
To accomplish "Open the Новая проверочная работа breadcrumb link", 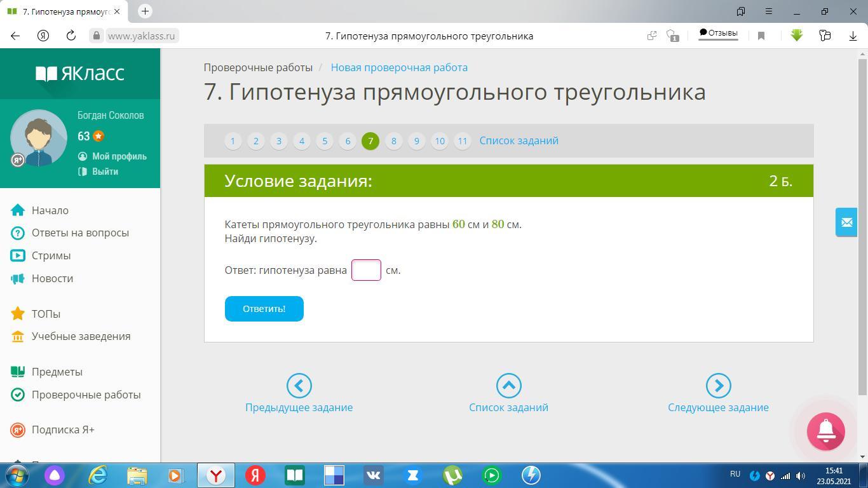I will point(398,67).
